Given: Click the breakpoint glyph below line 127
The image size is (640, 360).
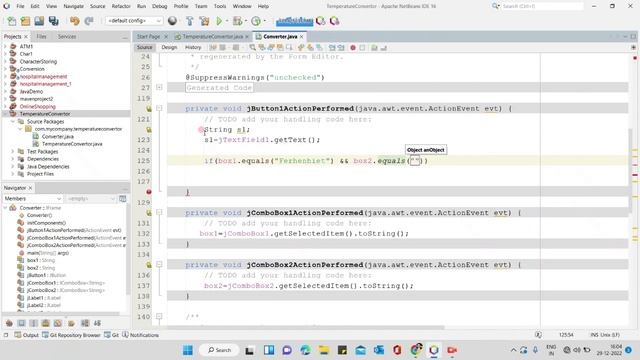Looking at the screenshot, I should pyautogui.click(x=149, y=192).
